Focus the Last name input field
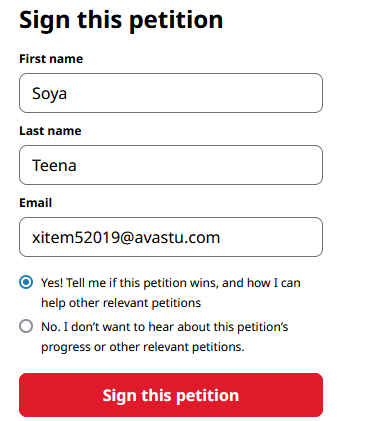Image resolution: width=371 pixels, height=421 pixels. [x=171, y=165]
